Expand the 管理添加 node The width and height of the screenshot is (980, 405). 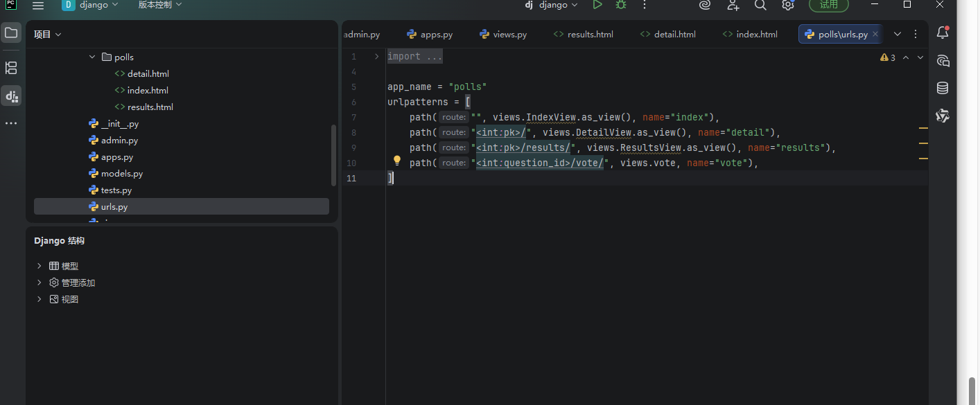40,282
